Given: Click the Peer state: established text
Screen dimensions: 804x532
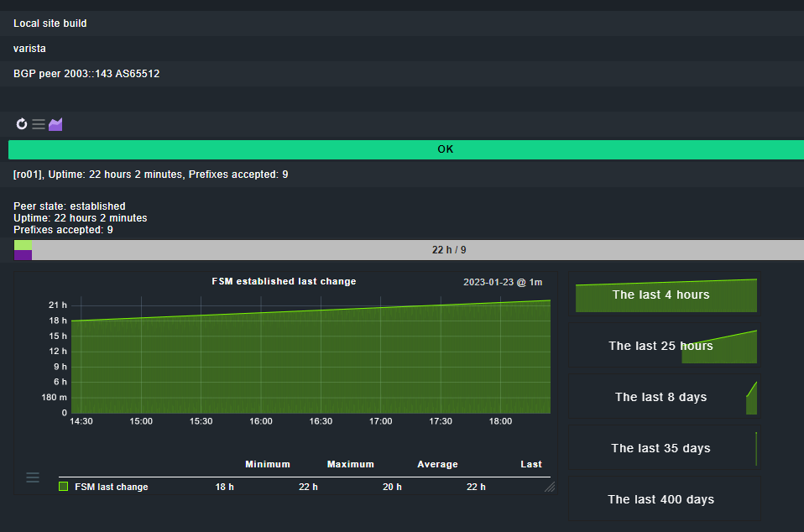Looking at the screenshot, I should click(69, 206).
